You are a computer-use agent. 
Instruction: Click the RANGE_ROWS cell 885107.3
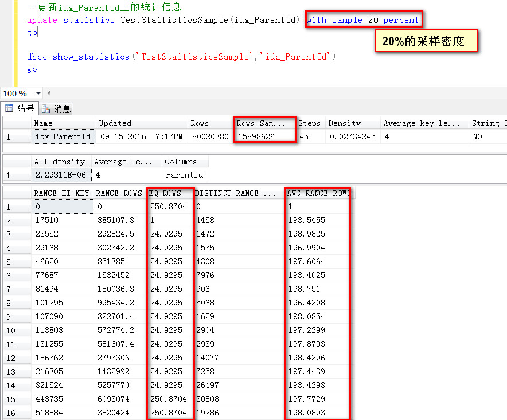click(x=119, y=220)
